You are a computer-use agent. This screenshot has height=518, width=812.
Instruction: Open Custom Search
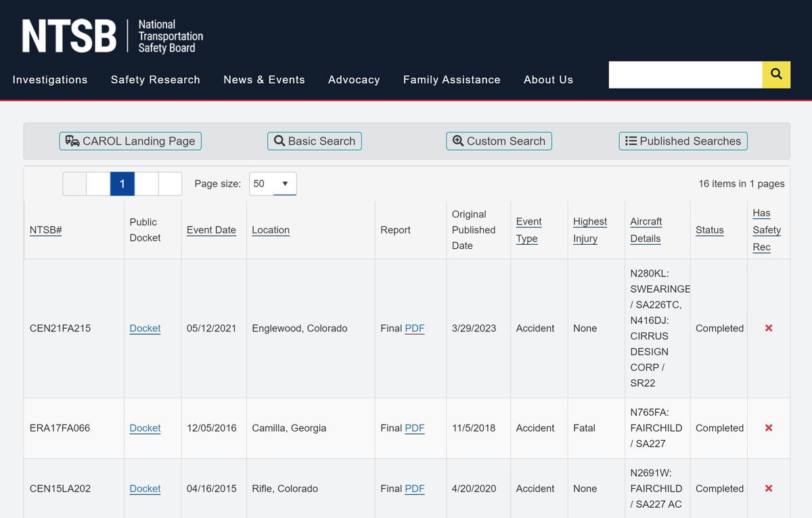[x=499, y=141]
